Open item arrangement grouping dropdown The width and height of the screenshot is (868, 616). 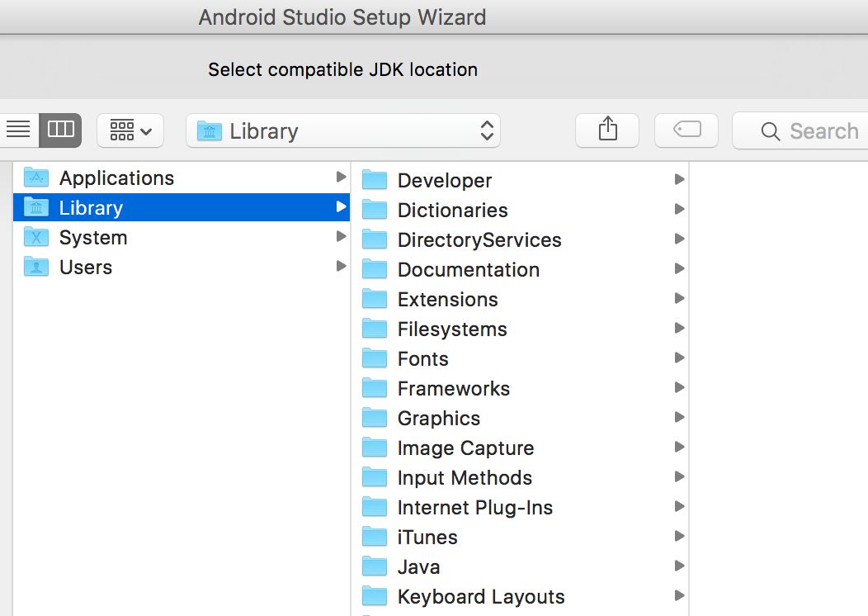point(130,130)
